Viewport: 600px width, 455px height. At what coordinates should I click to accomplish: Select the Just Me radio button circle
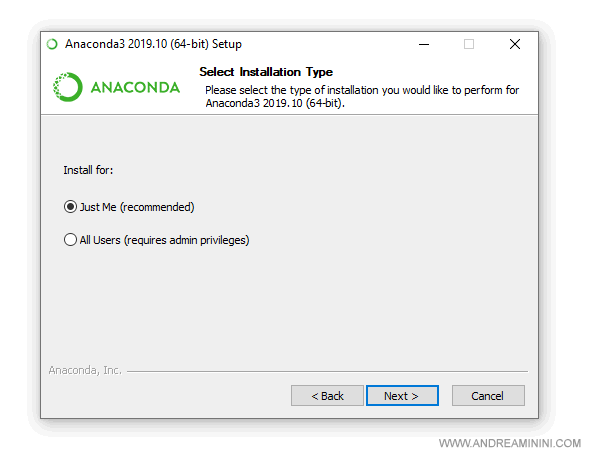click(70, 207)
